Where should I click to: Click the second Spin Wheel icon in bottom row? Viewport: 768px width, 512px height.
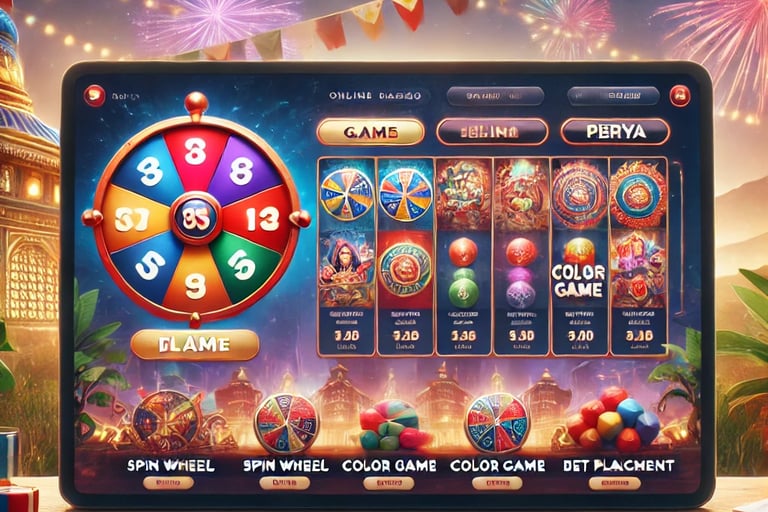(286, 423)
